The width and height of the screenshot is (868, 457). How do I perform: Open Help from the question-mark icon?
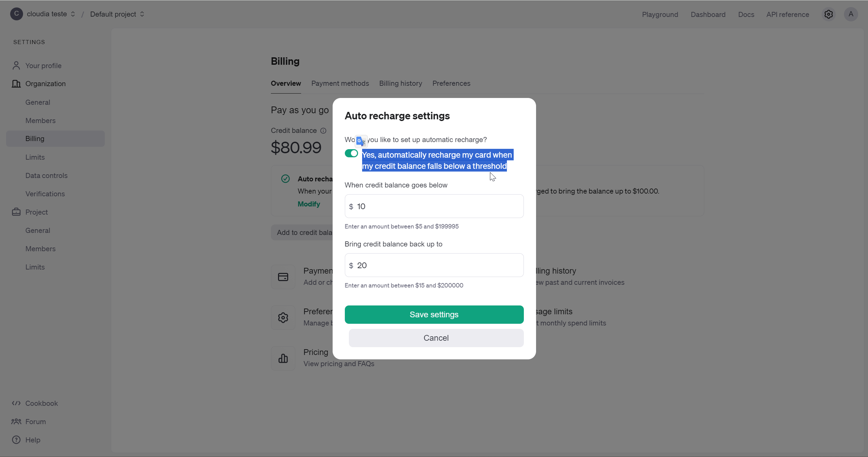coord(16,440)
